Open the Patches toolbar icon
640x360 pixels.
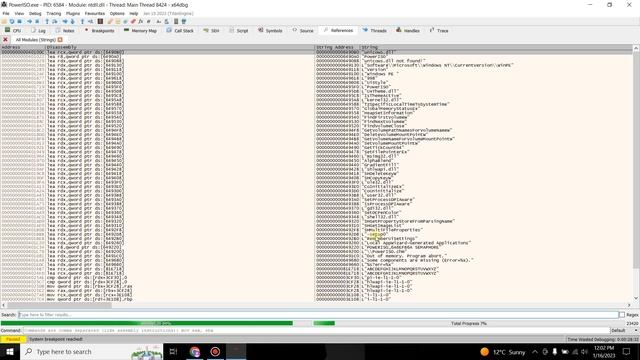click(x=110, y=21)
